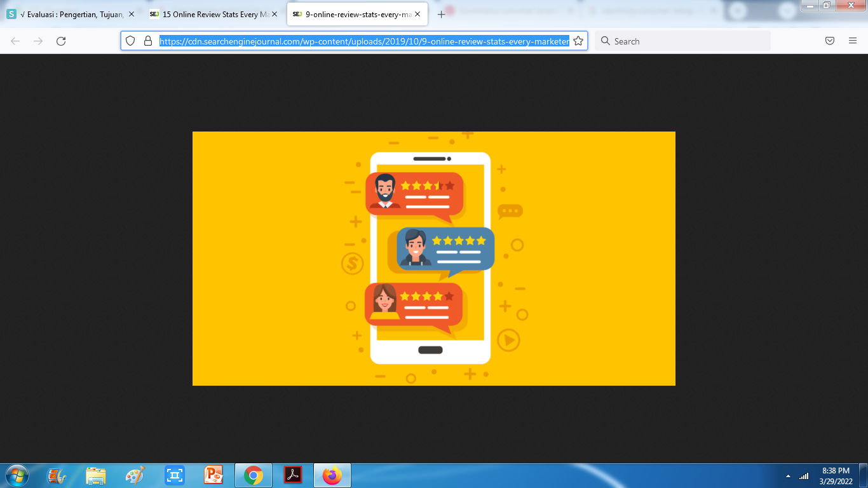
Task: Bookmark this page with star icon
Action: point(578,41)
